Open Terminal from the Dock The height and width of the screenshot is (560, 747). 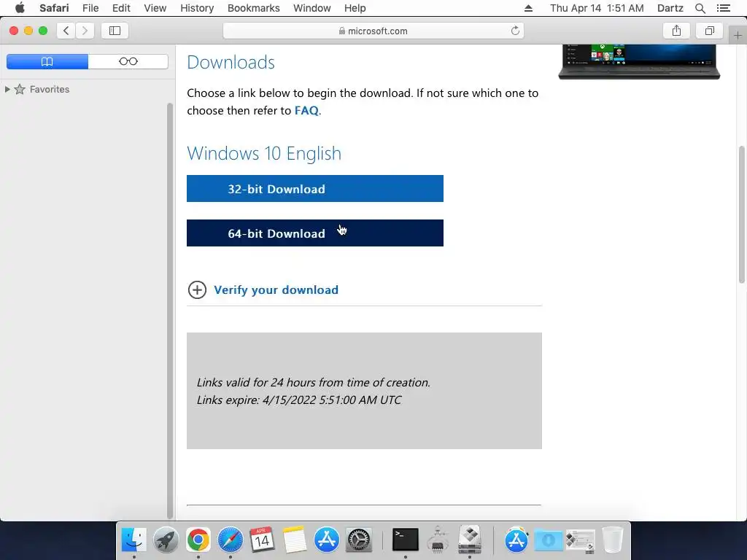click(406, 540)
